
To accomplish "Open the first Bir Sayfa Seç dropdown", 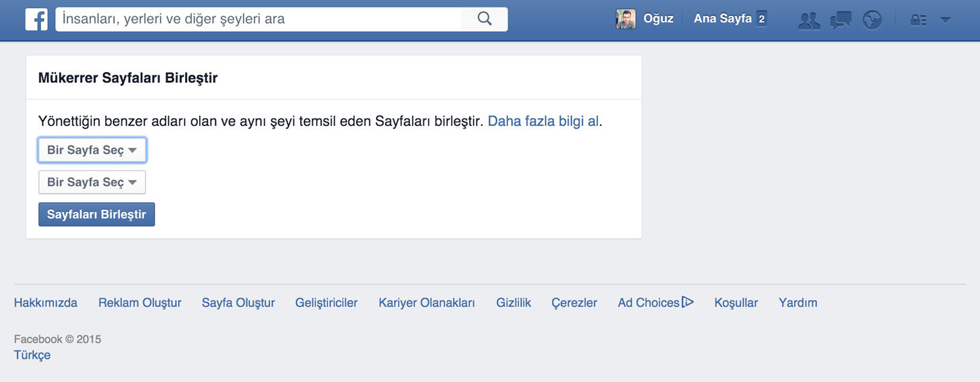I will click(x=92, y=150).
